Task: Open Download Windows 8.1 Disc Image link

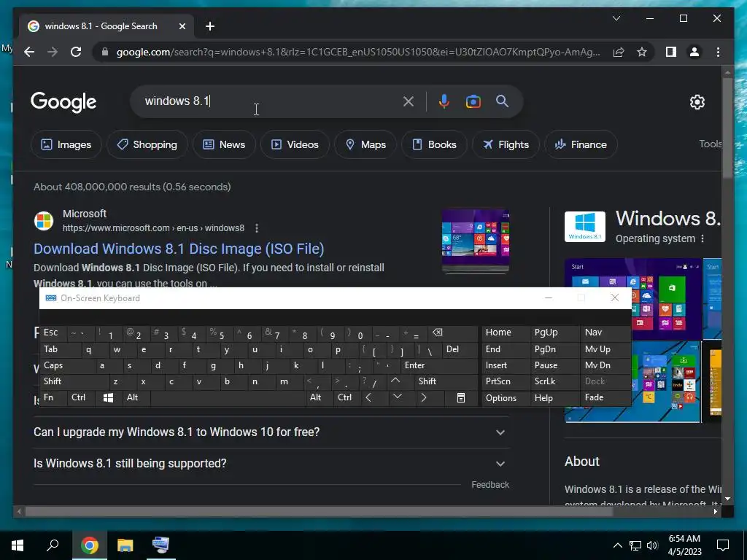Action: [x=179, y=249]
